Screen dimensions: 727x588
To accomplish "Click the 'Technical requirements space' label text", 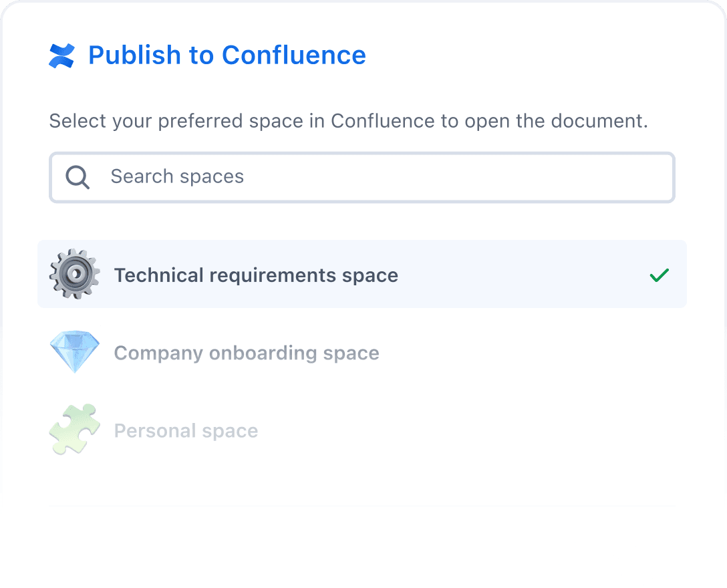I will 256,275.
